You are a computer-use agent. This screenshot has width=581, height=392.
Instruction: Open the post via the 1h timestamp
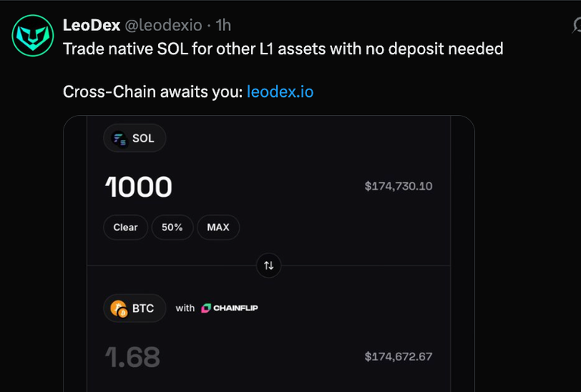pyautogui.click(x=223, y=25)
